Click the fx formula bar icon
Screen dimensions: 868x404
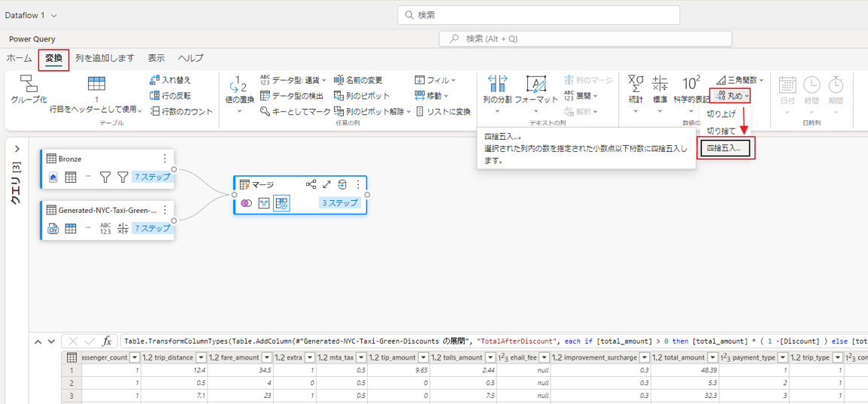point(108,342)
